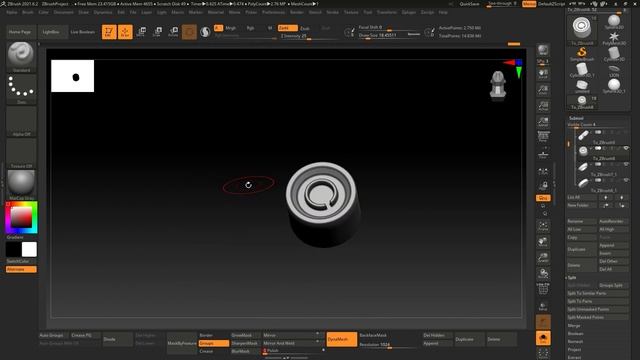Viewport: 640px width, 360px height.
Task: Select the PolyMesh3D star tool
Action: point(613,38)
